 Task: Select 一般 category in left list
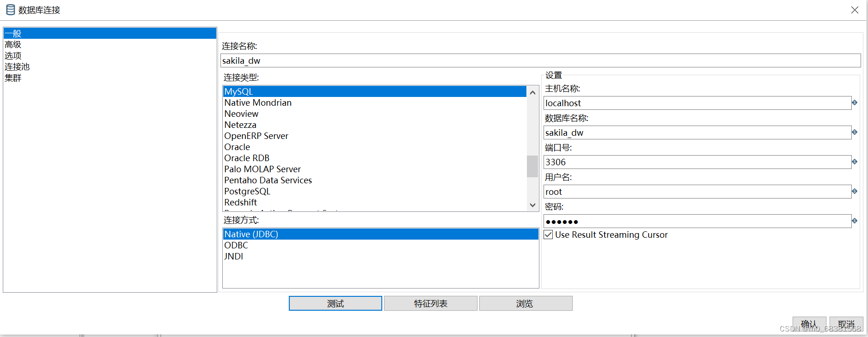pos(110,33)
